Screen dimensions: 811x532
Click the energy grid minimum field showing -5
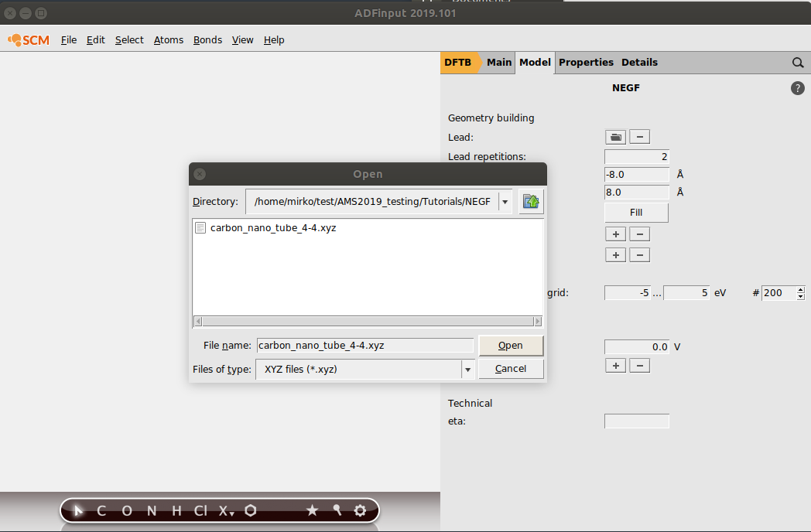628,292
